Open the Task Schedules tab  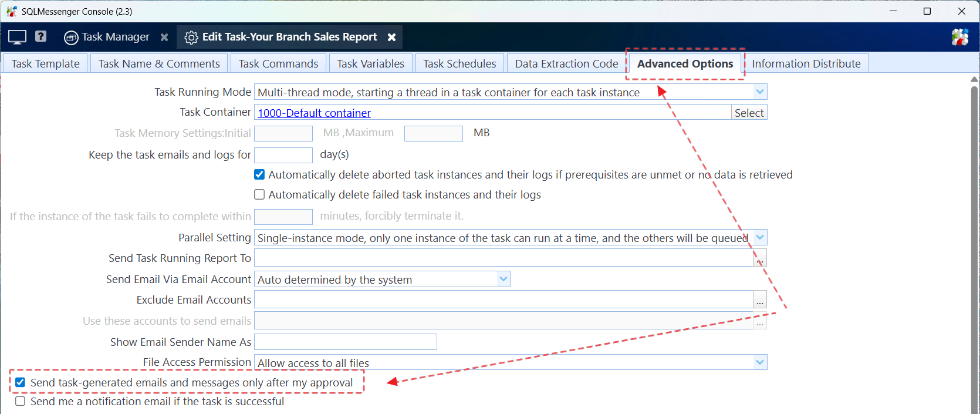[459, 63]
